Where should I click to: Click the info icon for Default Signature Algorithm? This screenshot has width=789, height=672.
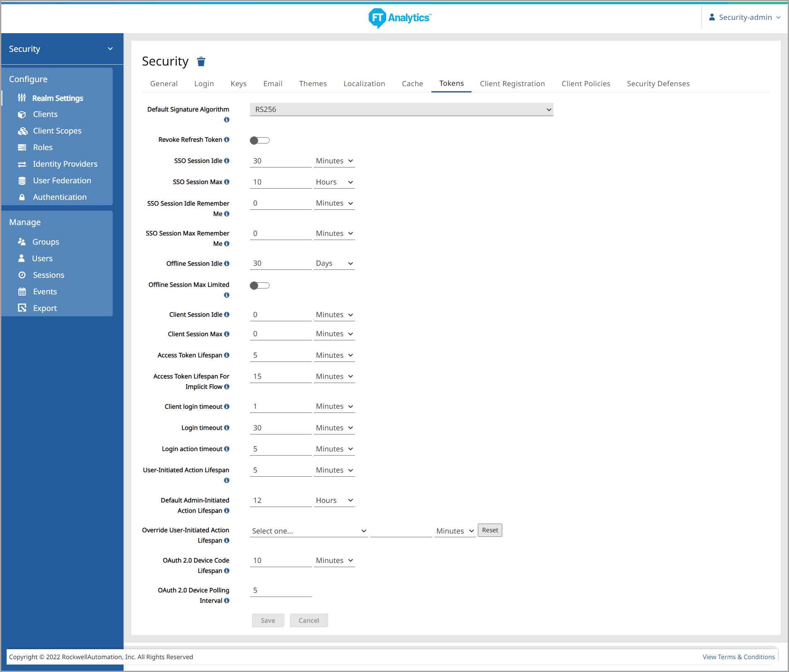point(227,120)
